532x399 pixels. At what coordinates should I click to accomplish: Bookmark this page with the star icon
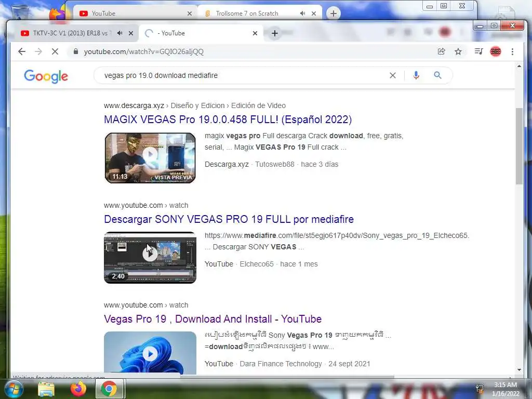[458, 51]
